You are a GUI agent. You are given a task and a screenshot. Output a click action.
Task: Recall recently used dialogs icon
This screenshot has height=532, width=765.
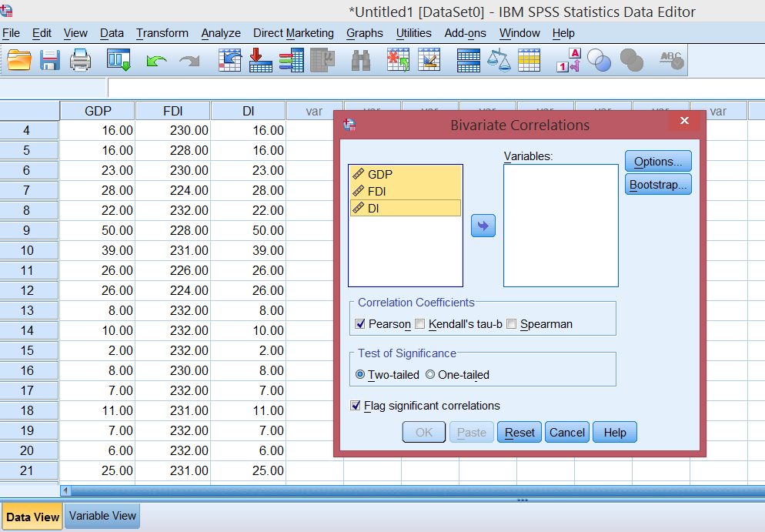(x=119, y=61)
